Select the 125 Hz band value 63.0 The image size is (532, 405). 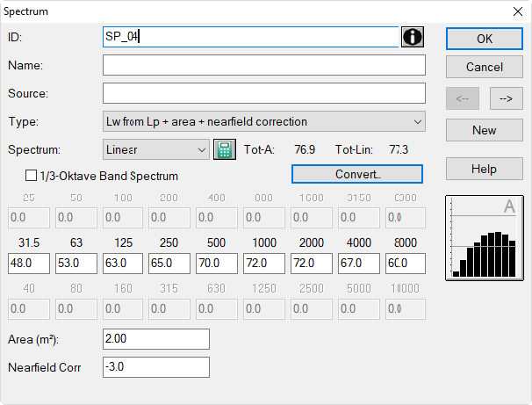tap(123, 263)
